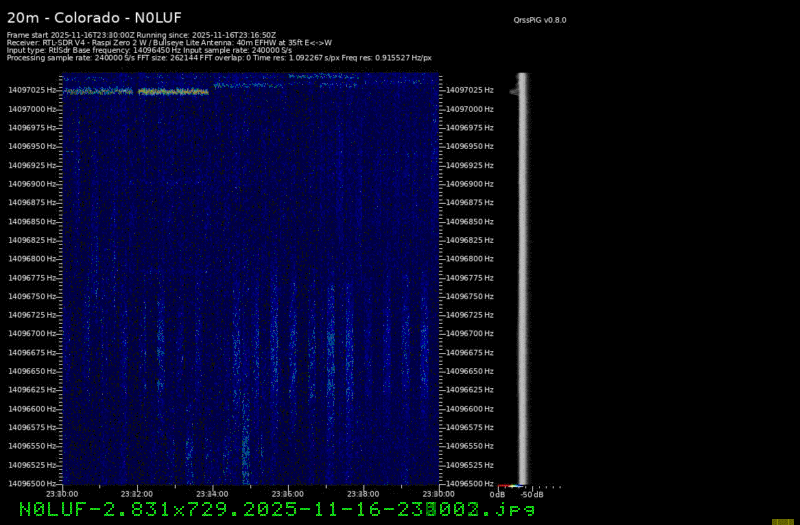Click '14096900 Hz' on the left frequency axis
The width and height of the screenshot is (800, 525).
coord(32,184)
